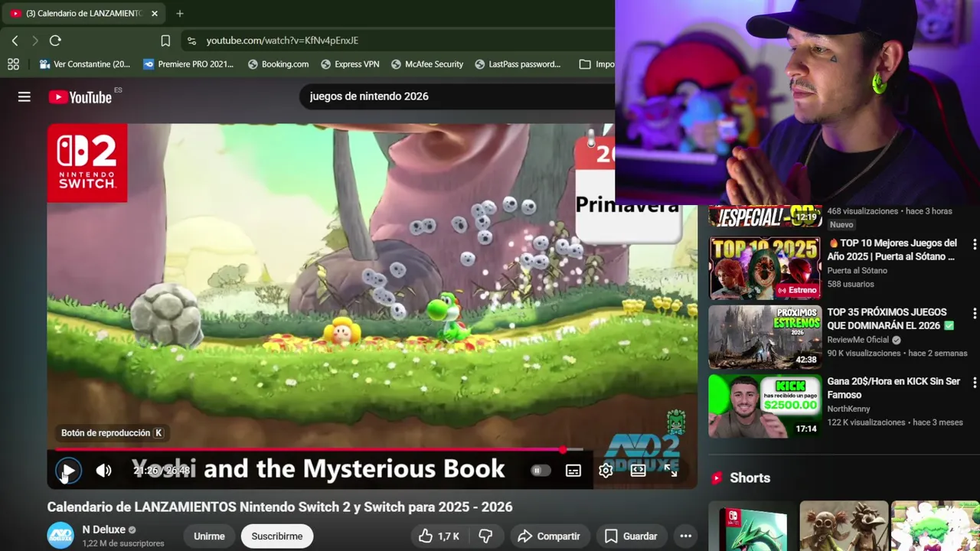Reload the page with the refresh icon

(55, 41)
